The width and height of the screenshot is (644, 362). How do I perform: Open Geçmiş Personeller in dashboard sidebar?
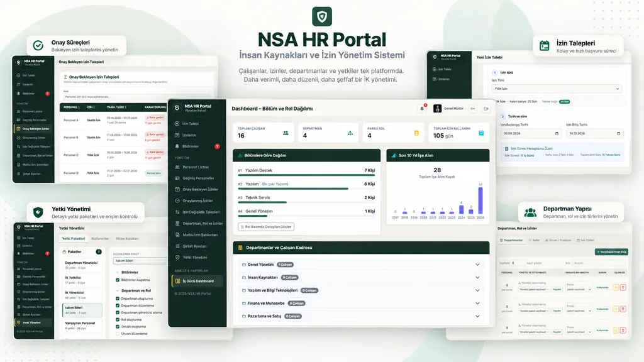(x=198, y=178)
